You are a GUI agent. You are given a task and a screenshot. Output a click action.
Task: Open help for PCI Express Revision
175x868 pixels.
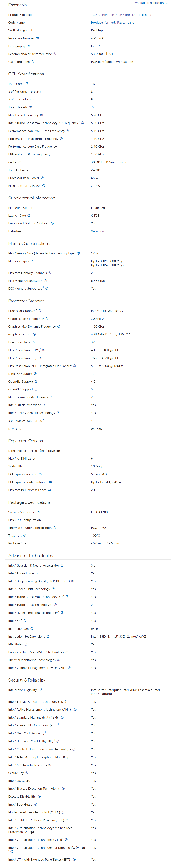(x=40, y=474)
